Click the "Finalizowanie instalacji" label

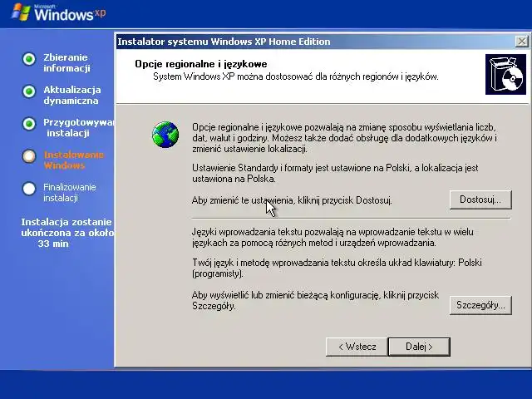click(x=70, y=192)
